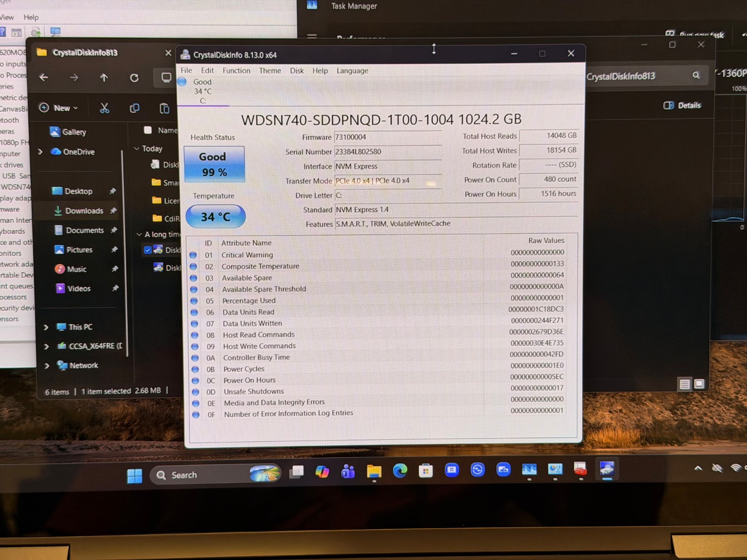747x560 pixels.
Task: Select the C: disk tab showing Good 34 °C
Action: pos(203,91)
